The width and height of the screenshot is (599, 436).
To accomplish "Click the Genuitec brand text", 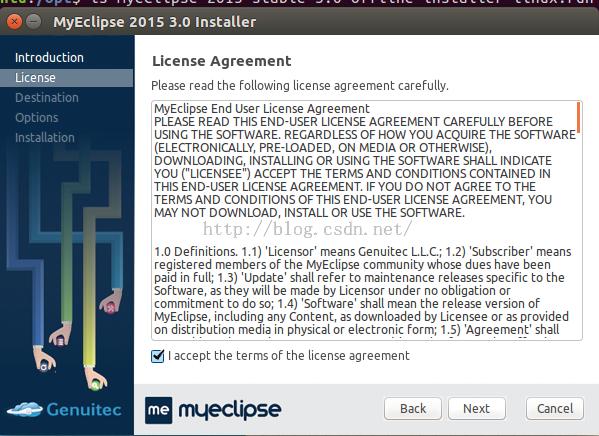I will pos(84,410).
